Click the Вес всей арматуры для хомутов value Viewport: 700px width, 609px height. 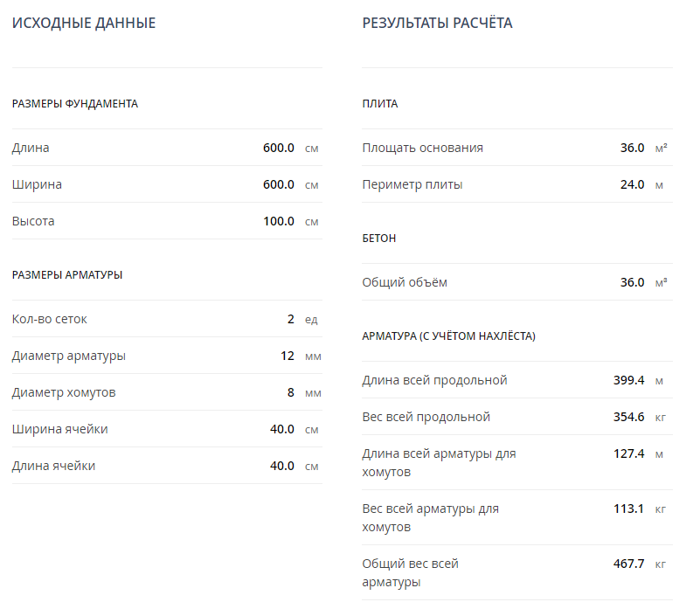[x=628, y=509]
